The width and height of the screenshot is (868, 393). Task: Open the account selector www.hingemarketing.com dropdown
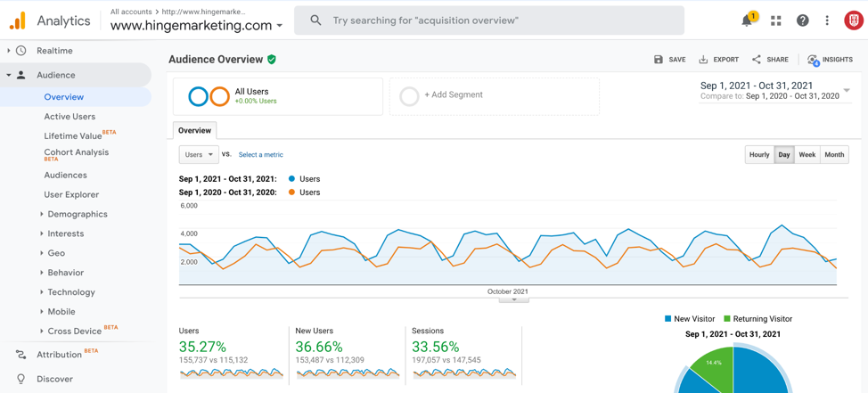pos(197,26)
